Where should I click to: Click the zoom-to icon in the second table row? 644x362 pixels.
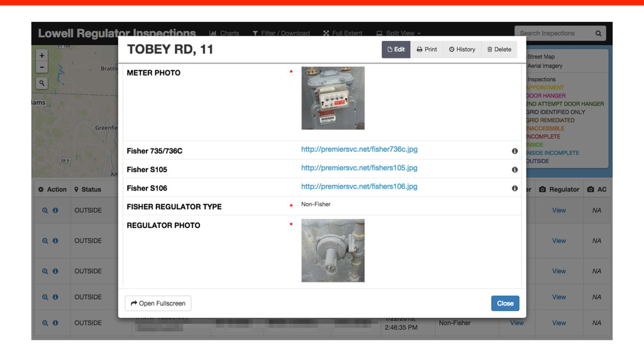[45, 241]
